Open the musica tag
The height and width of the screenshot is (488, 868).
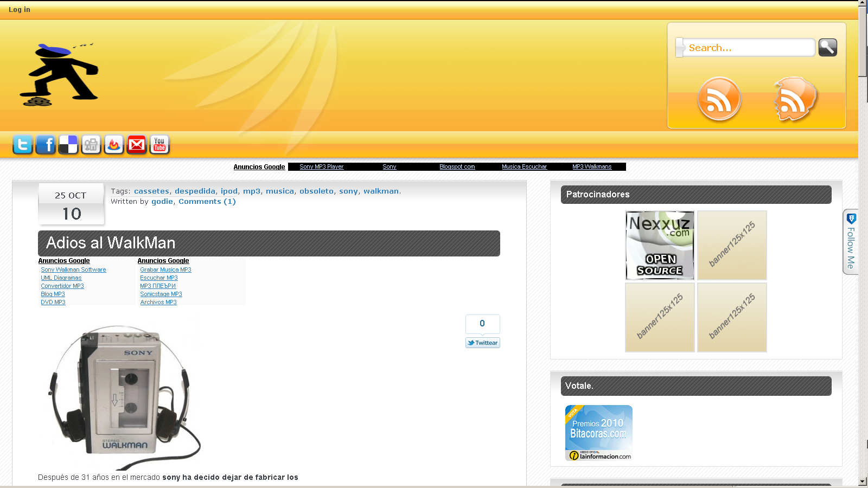(280, 191)
